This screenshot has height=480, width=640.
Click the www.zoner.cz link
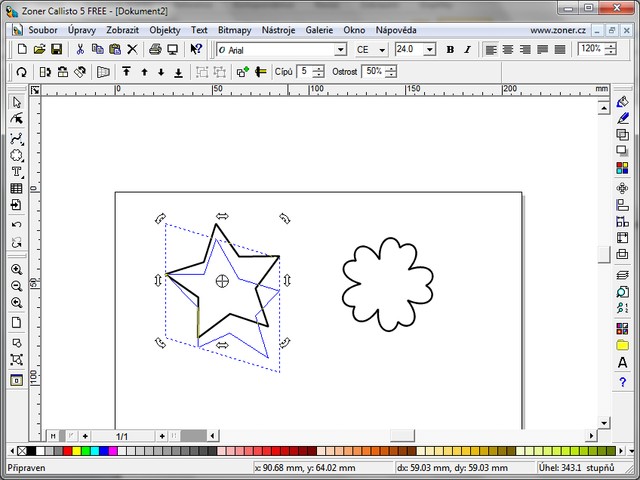click(558, 30)
